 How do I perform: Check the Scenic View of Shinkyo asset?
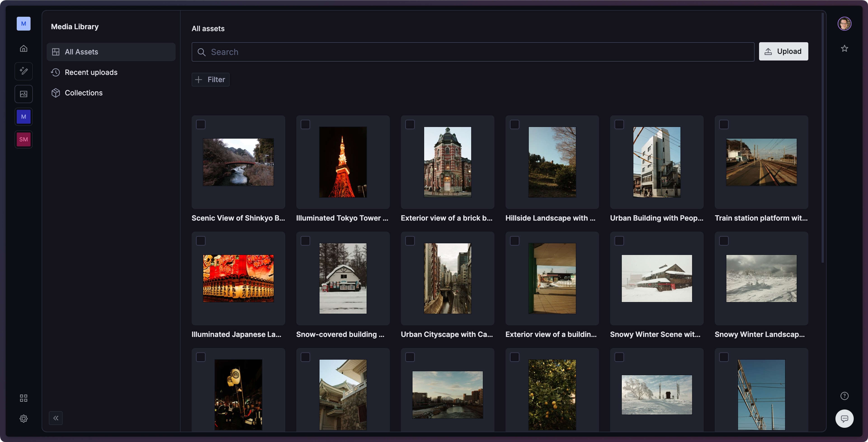tap(201, 124)
